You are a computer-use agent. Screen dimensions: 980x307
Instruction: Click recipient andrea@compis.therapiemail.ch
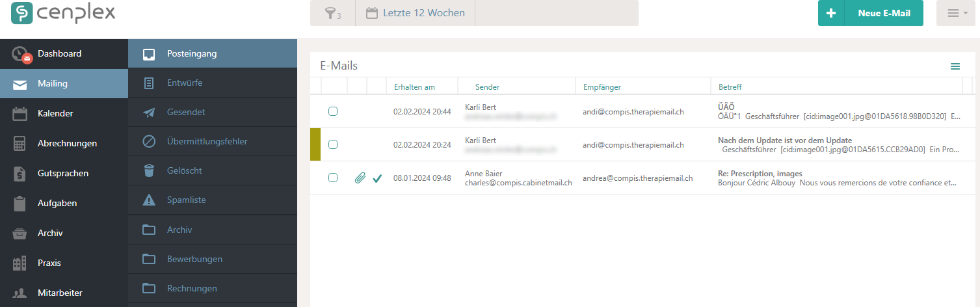637,178
